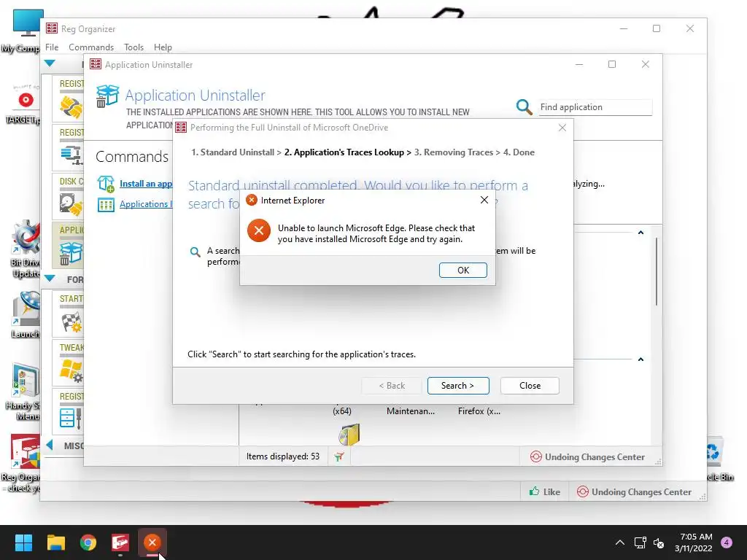Viewport: 747px width, 560px height.
Task: Close the Performing Full Uninstall dialog with its X button
Action: click(562, 128)
